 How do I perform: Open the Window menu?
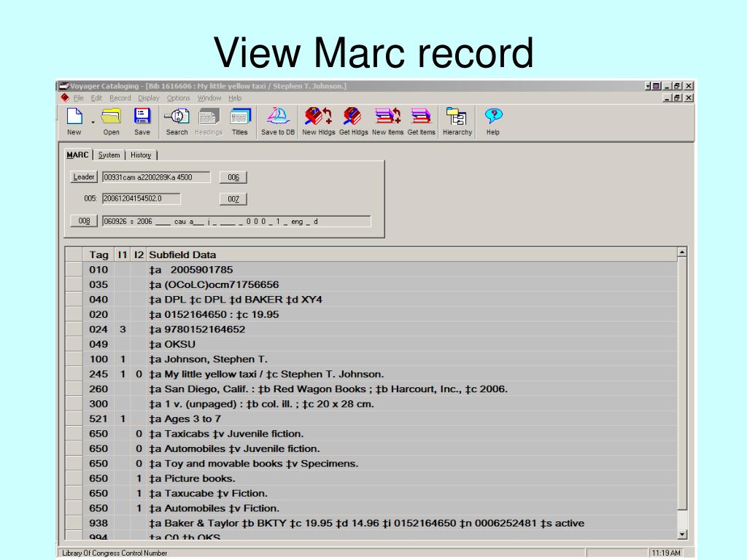209,98
